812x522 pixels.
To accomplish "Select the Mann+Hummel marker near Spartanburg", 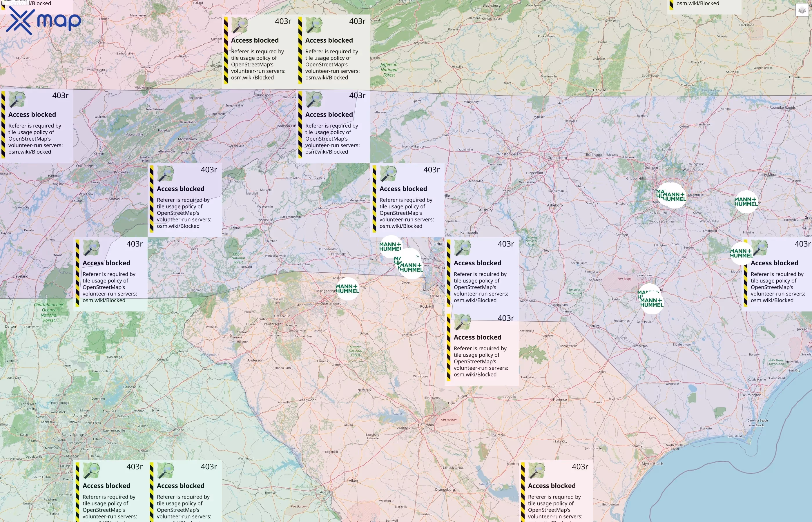I will tap(348, 289).
